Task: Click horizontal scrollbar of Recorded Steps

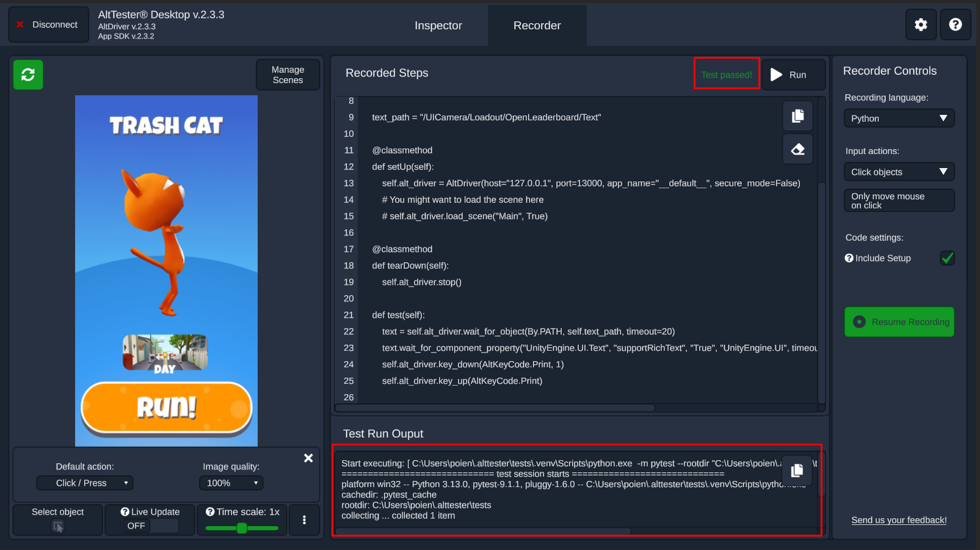Action: tap(495, 408)
